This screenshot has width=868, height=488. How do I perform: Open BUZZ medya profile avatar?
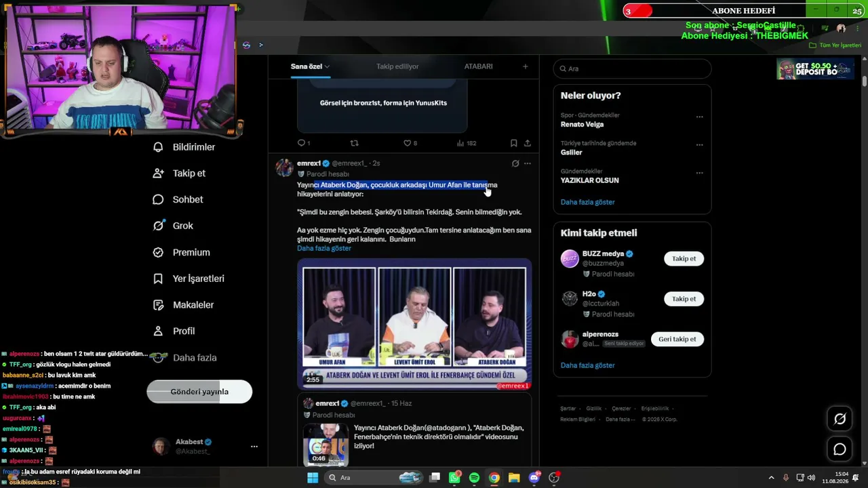570,258
